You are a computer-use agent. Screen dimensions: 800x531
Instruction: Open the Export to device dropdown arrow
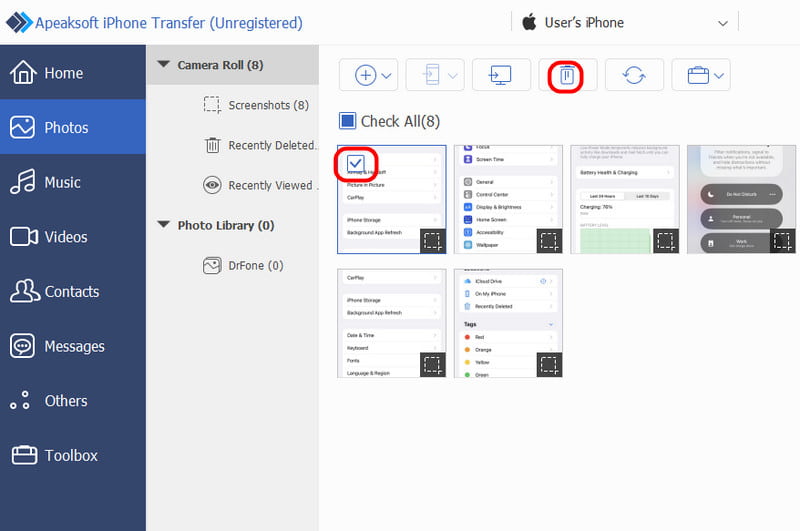pyautogui.click(x=453, y=76)
